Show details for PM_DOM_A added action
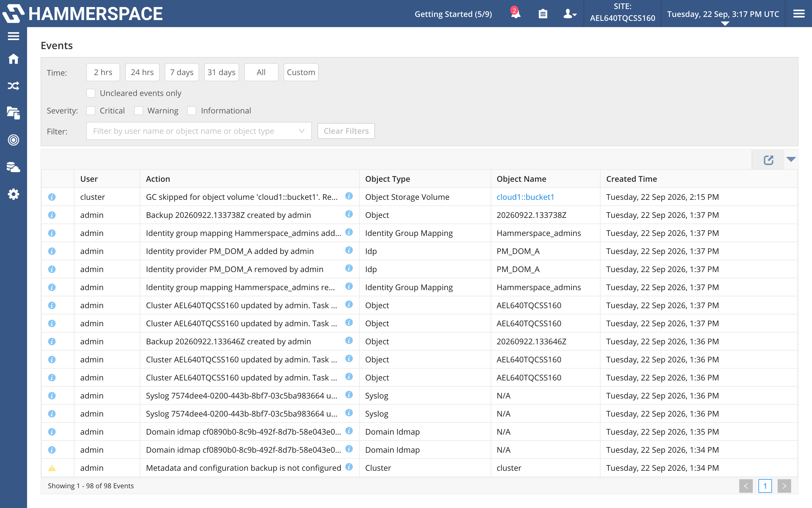 [x=349, y=250]
